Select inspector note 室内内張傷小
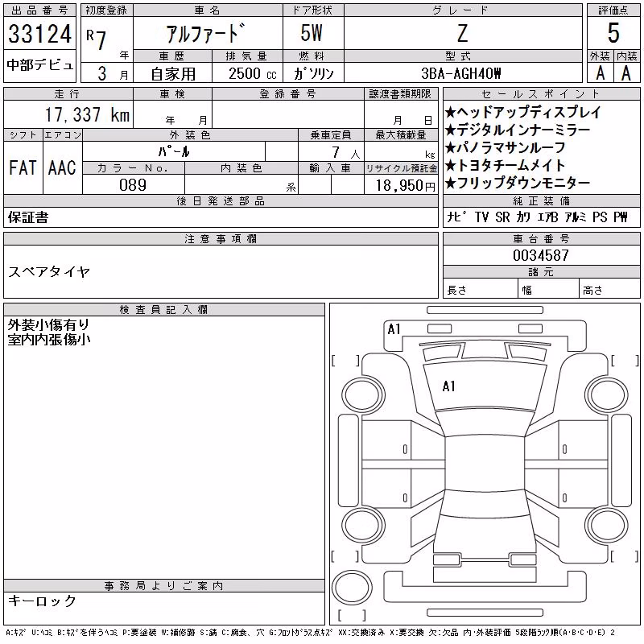Screen dimensions: 644x644 pos(48,339)
